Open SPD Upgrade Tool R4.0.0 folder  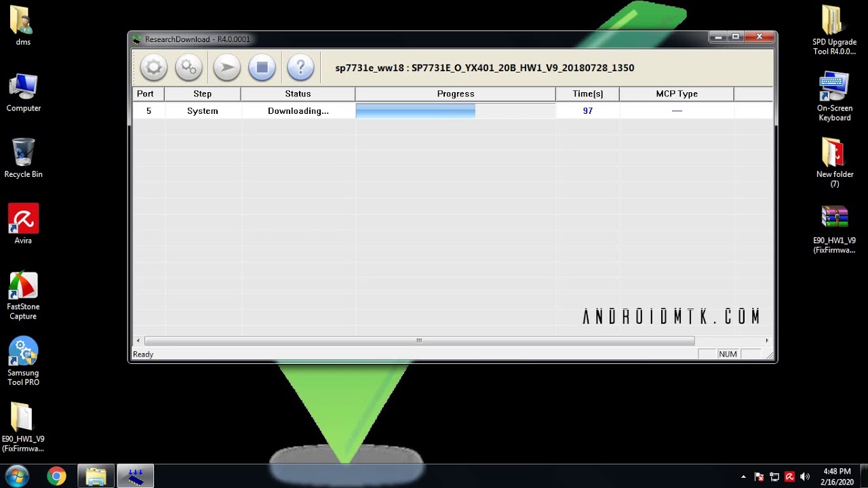coord(834,30)
